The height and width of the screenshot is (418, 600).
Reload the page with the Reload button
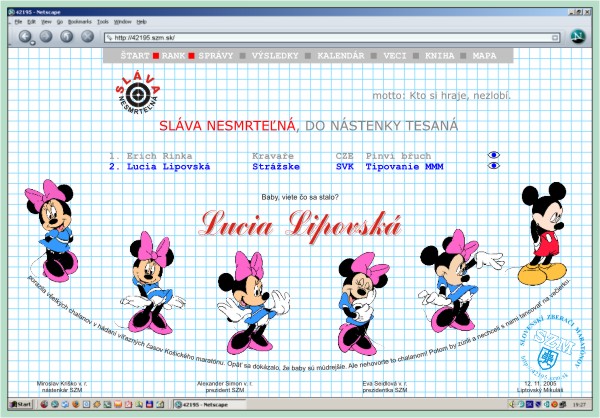pos(67,36)
